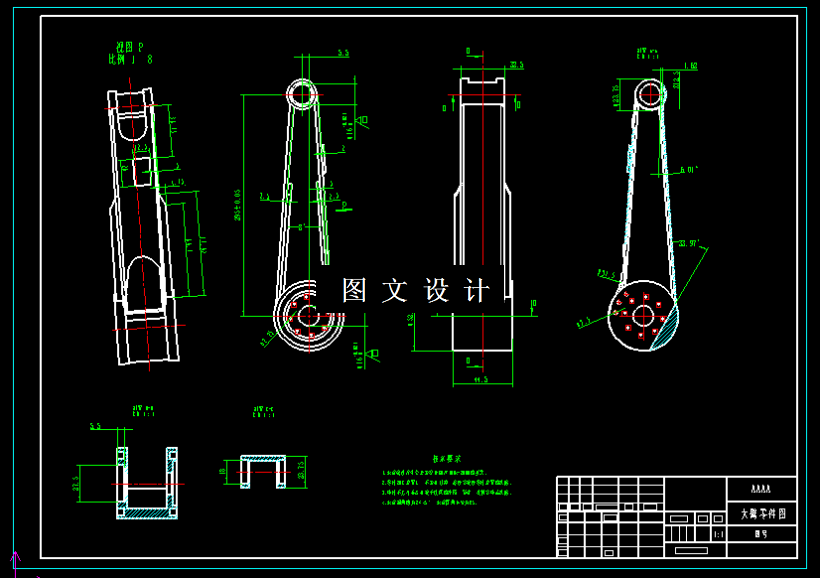820x578 pixels.
Task: Select the 1:1 scale cell
Action: (x=719, y=535)
